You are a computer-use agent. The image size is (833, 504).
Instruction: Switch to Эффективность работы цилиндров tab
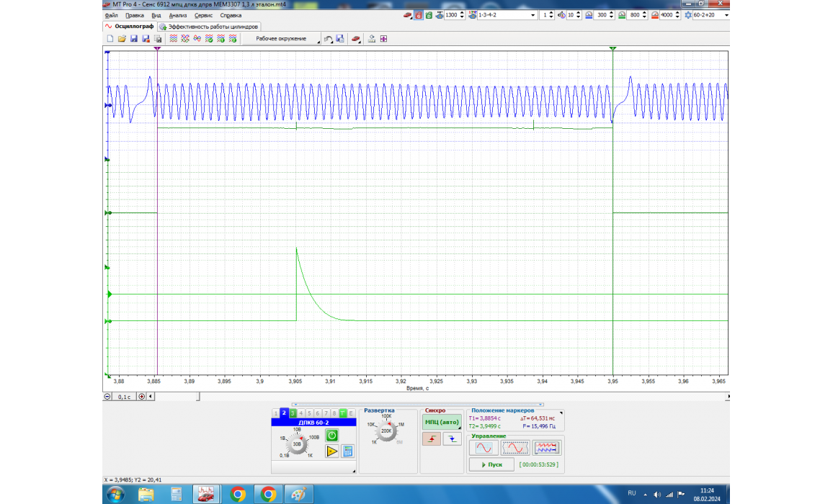pyautogui.click(x=208, y=27)
